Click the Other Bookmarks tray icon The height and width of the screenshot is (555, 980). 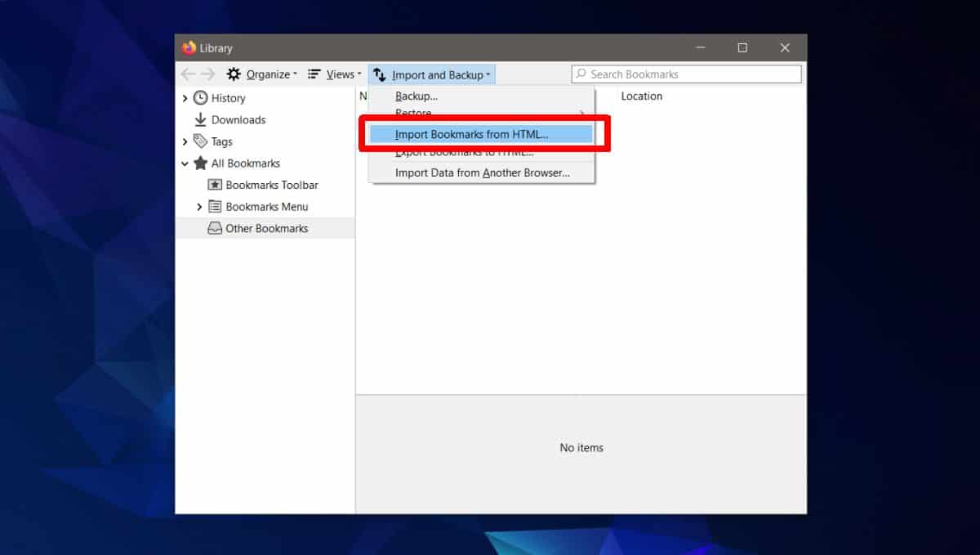pyautogui.click(x=215, y=229)
